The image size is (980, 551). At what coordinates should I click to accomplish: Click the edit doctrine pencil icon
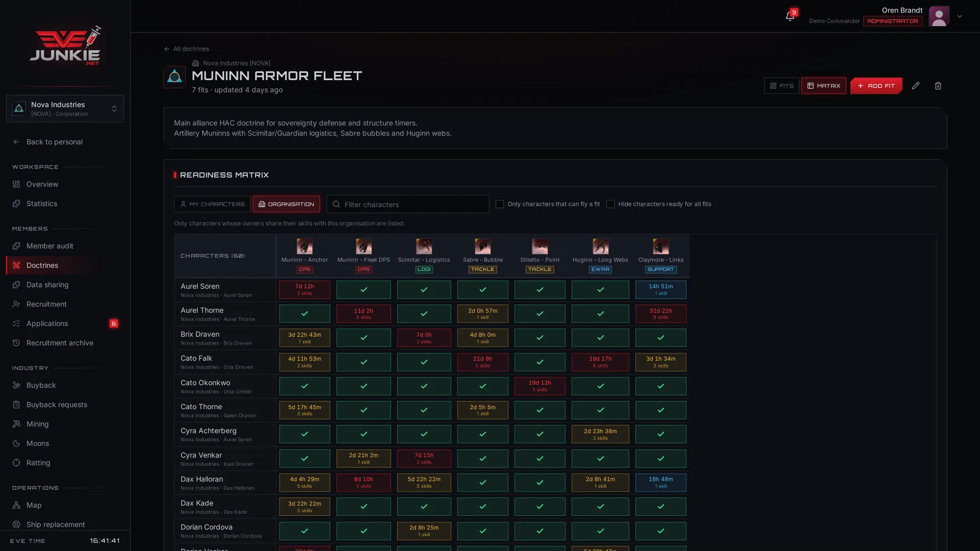(916, 86)
